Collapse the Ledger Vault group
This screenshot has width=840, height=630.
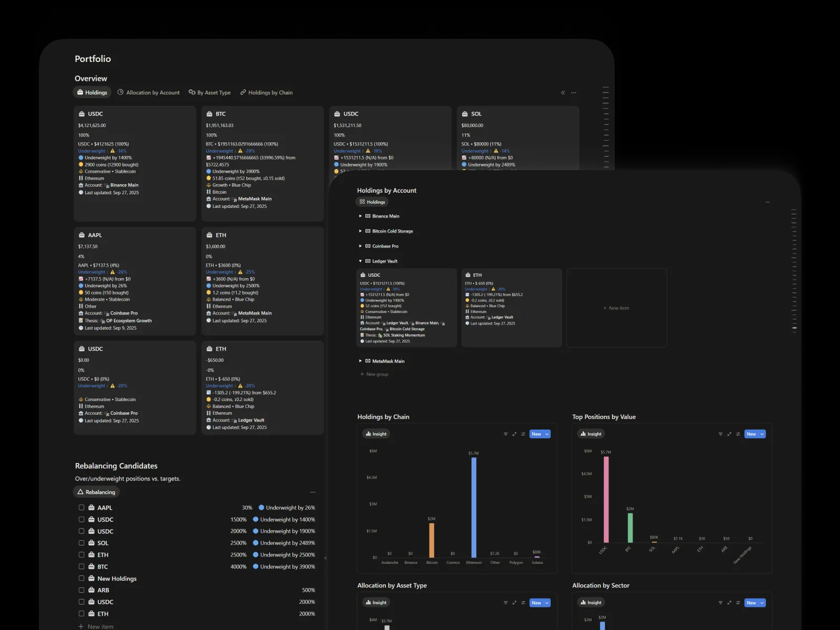click(360, 261)
